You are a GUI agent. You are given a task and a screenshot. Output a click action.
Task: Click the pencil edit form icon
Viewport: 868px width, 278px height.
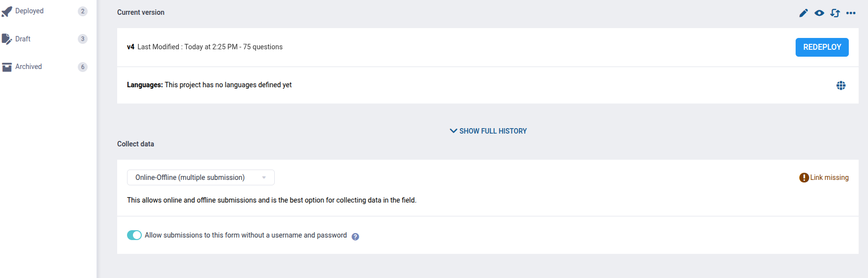(x=804, y=13)
